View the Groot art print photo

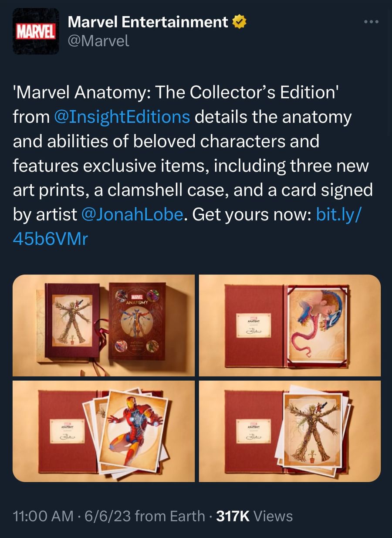(x=290, y=431)
